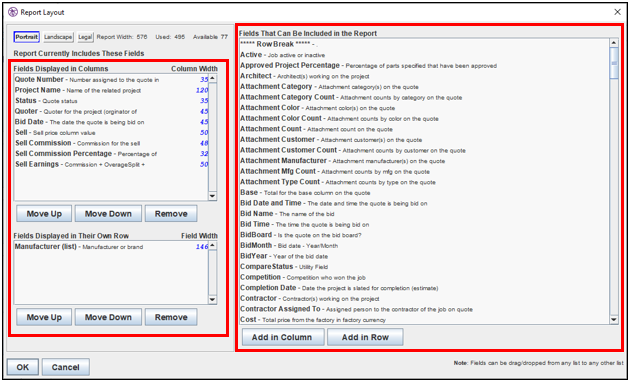Click the available fields scrollbar thumb

point(614,63)
